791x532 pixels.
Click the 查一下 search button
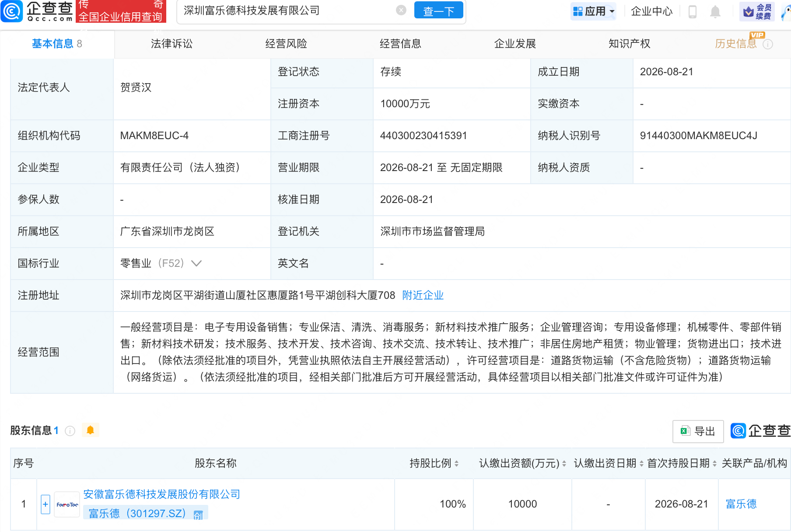(x=438, y=11)
